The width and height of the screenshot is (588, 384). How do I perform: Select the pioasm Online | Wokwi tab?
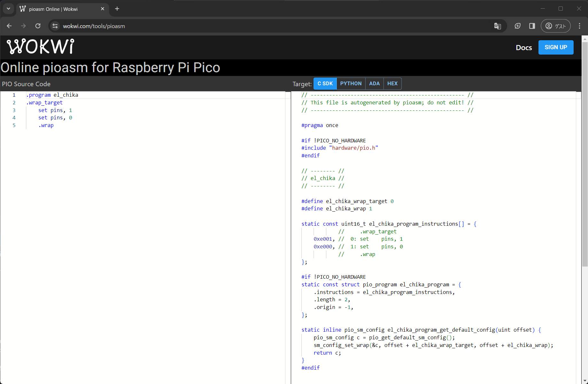[x=62, y=9]
